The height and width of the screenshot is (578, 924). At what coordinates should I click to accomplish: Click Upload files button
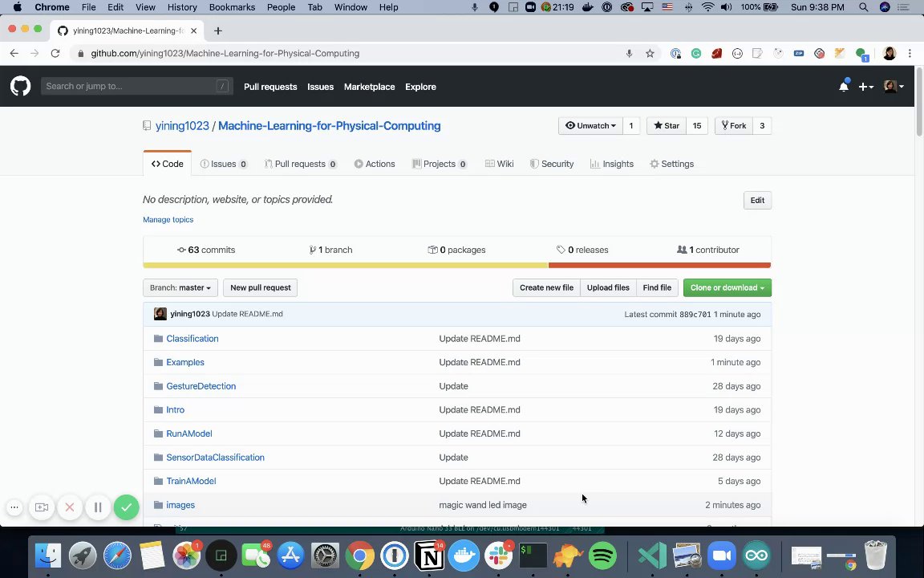pos(608,288)
